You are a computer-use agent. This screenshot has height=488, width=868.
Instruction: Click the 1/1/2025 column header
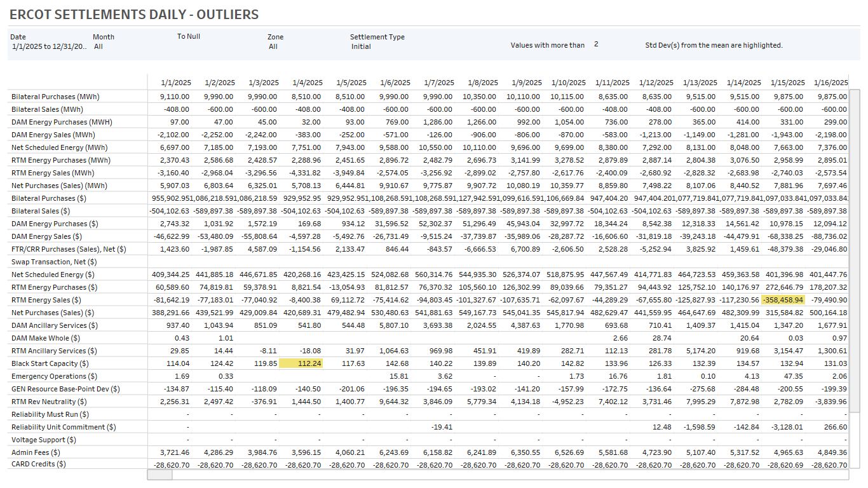coord(175,83)
